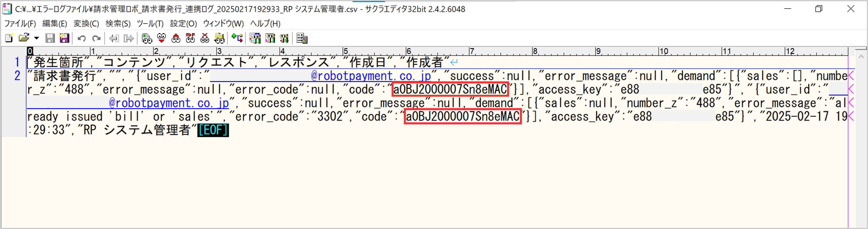The image size is (868, 229).
Task: Click first @robotpayment.co.jp email link
Action: (371, 76)
